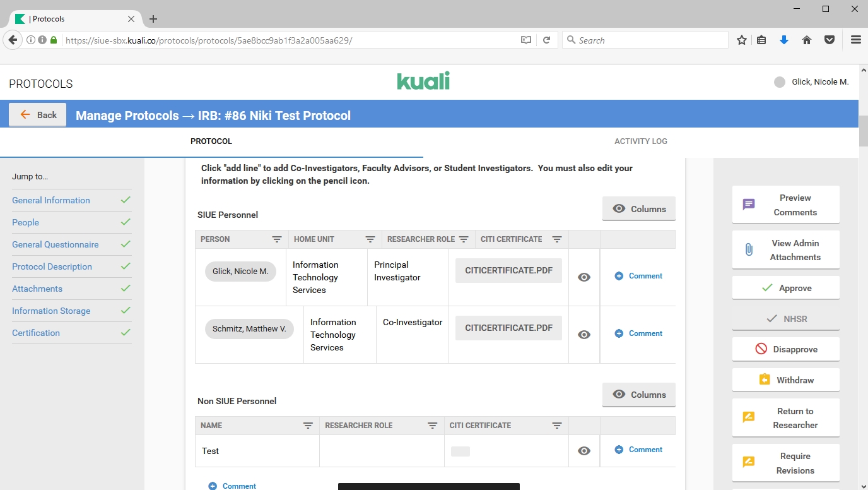Toggle eye icon for Schmitz, Matthew V. row

(584, 335)
